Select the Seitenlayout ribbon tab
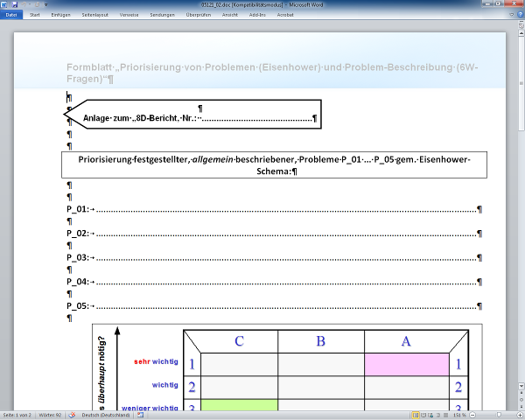525x420 pixels. [x=96, y=15]
